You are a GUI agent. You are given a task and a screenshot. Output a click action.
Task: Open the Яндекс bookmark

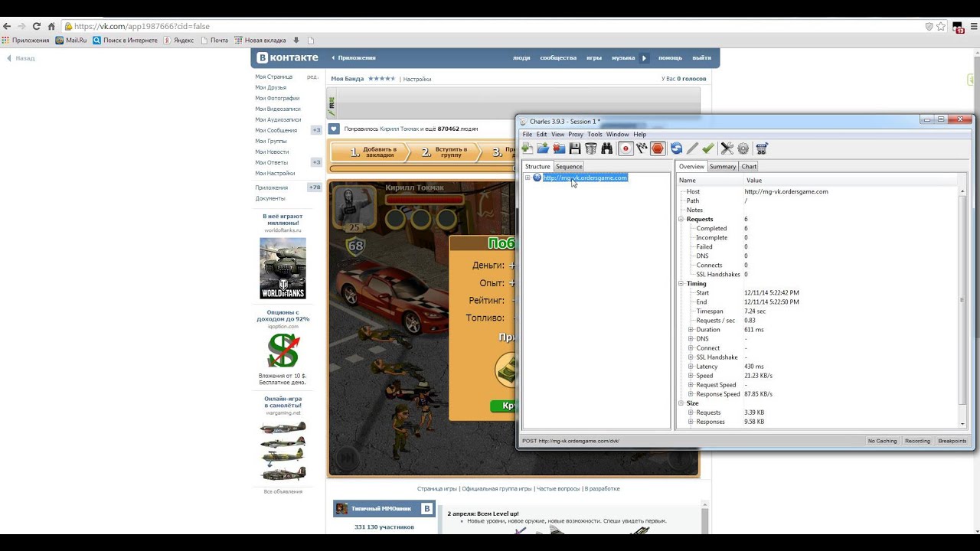pos(178,41)
